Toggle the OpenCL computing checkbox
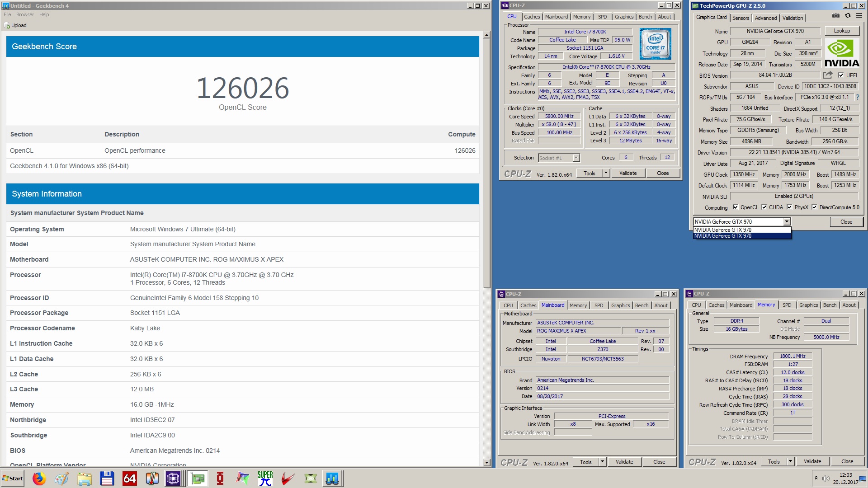The width and height of the screenshot is (868, 488). point(736,207)
